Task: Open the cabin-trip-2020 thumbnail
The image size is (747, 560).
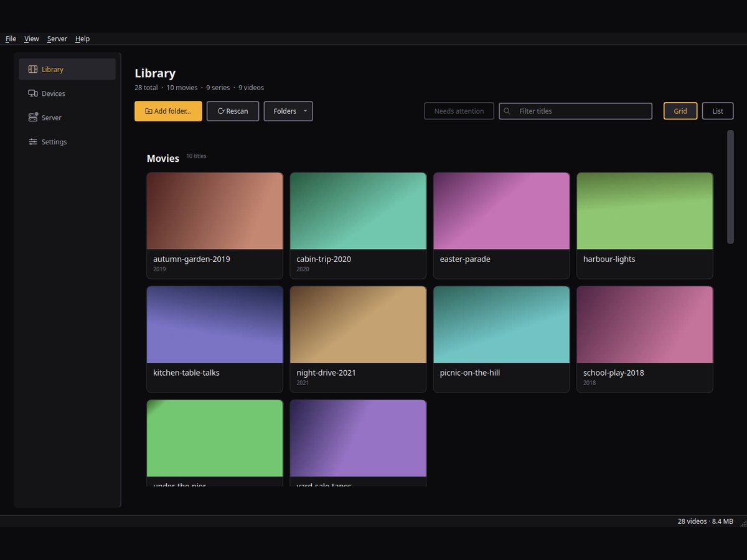Action: [358, 211]
